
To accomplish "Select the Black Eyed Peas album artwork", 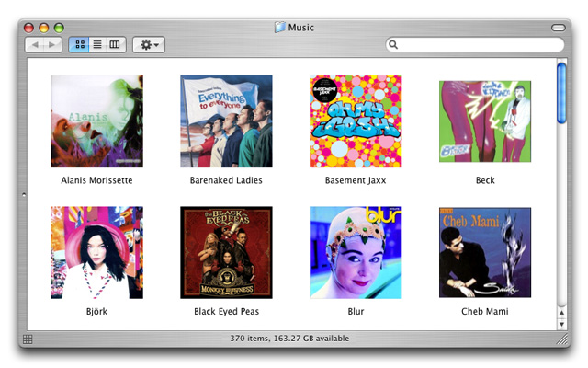I will (226, 252).
